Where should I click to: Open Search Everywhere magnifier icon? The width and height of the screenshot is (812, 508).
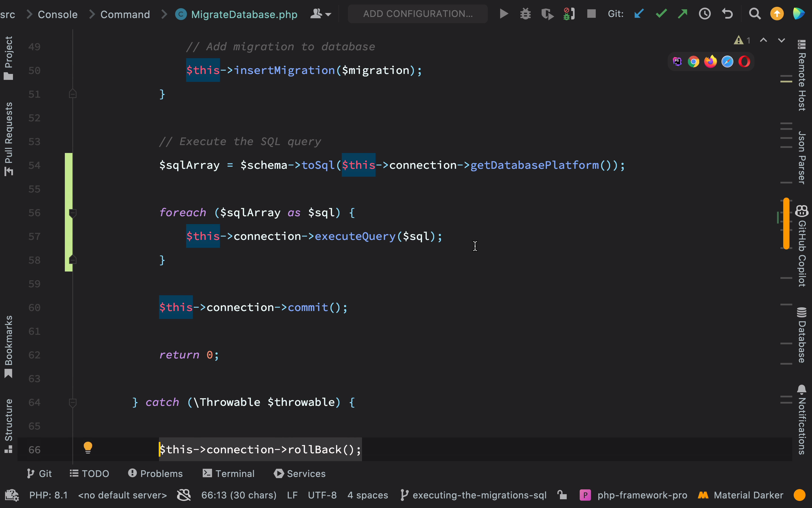coord(754,14)
